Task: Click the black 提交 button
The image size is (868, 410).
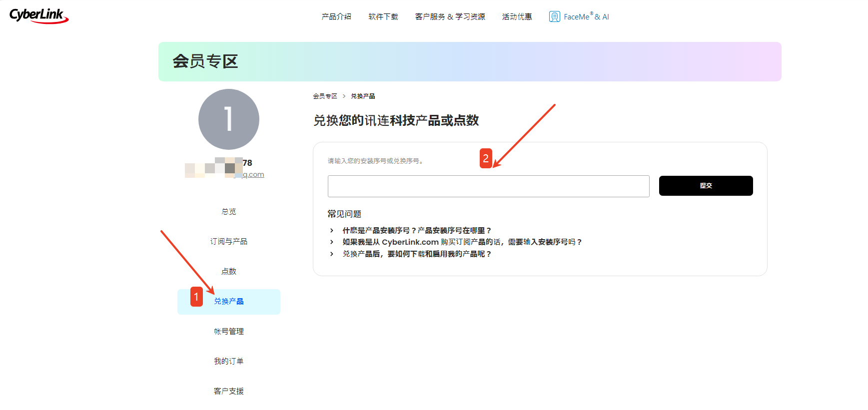Action: click(x=706, y=186)
